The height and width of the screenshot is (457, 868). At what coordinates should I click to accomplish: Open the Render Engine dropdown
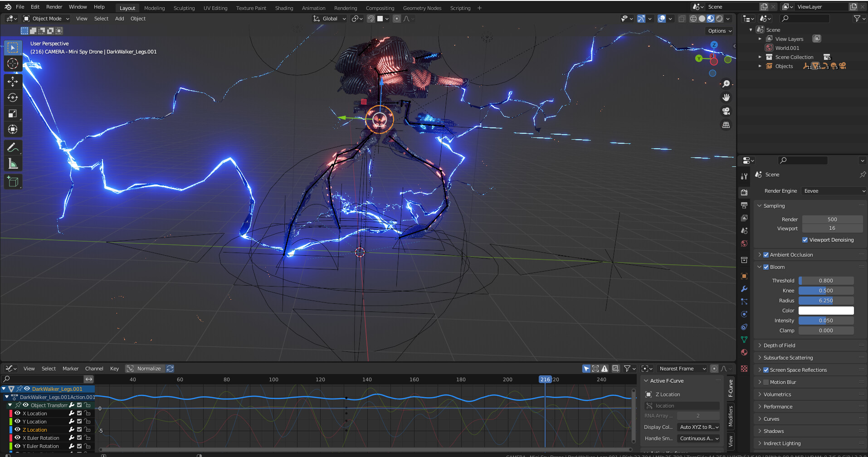pos(834,191)
